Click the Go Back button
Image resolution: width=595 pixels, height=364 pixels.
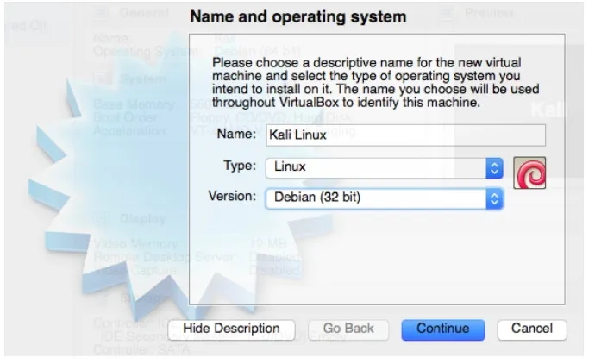tap(348, 329)
